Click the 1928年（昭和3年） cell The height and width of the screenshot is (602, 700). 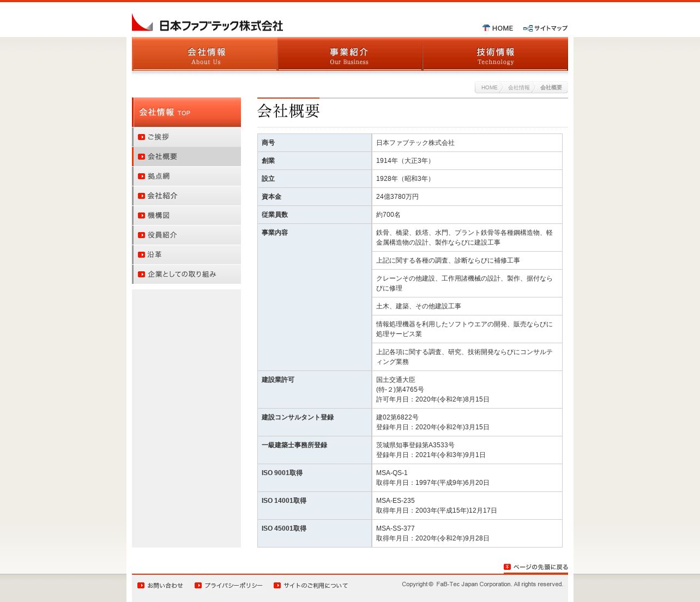(x=467, y=179)
